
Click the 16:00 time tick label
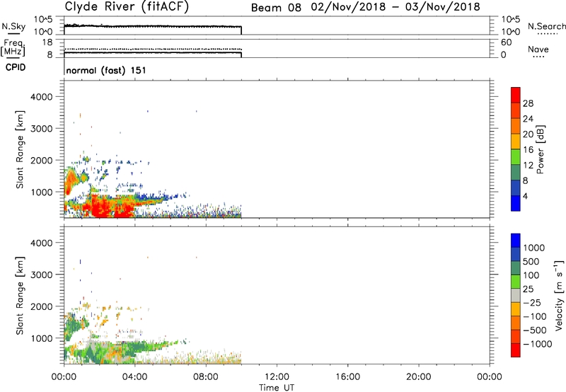coord(347,377)
